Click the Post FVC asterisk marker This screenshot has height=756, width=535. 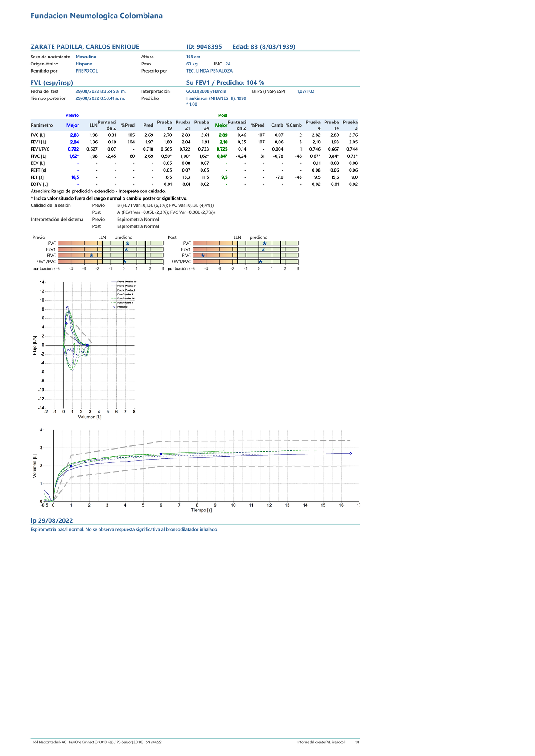click(x=264, y=244)
